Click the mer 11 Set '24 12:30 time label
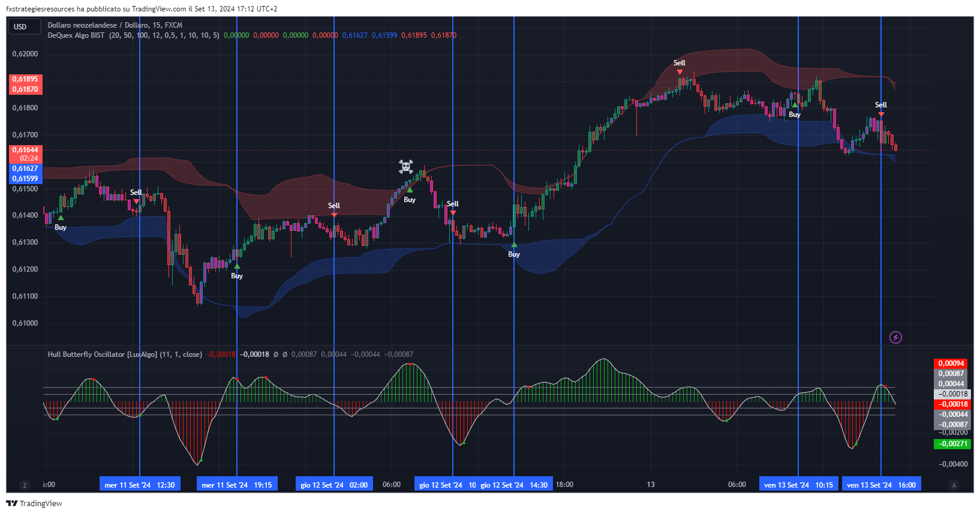This screenshot has height=514, width=980. pos(140,485)
